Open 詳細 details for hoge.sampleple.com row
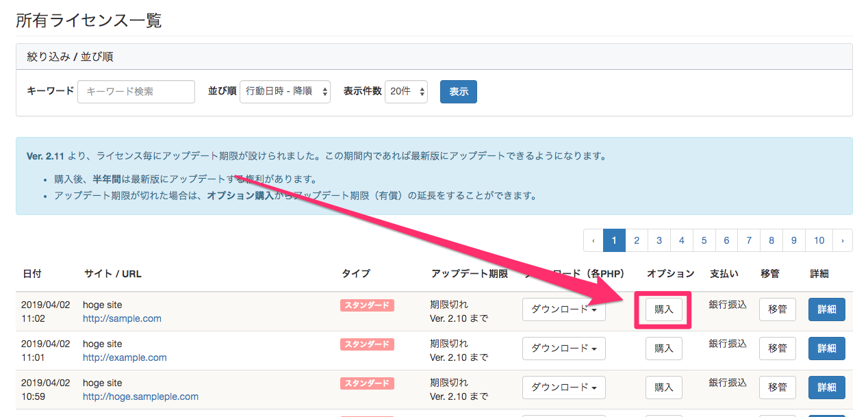The height and width of the screenshot is (417, 868). click(826, 388)
